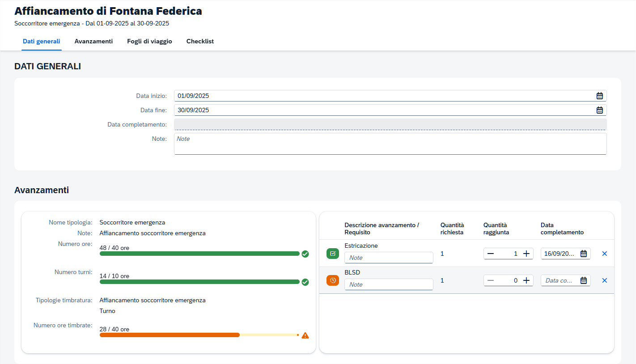Delete the Estricazione requirement row
This screenshot has width=636, height=364.
pos(604,254)
